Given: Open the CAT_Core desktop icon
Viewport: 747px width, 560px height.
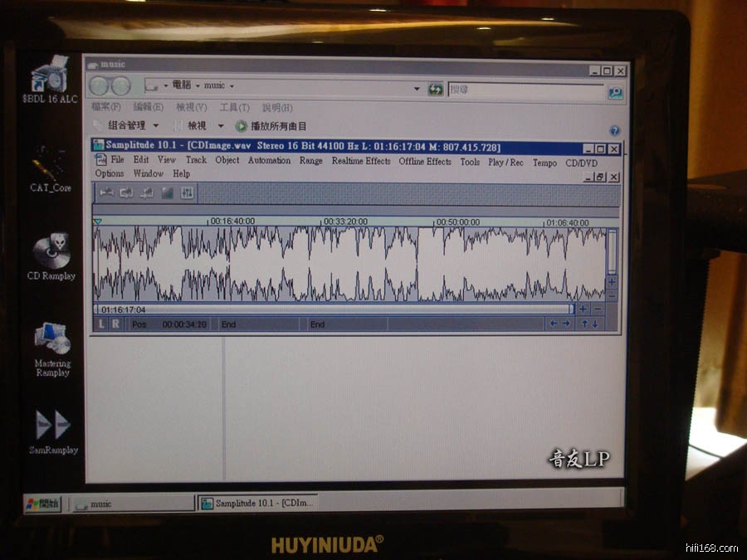Looking at the screenshot, I should click(50, 165).
